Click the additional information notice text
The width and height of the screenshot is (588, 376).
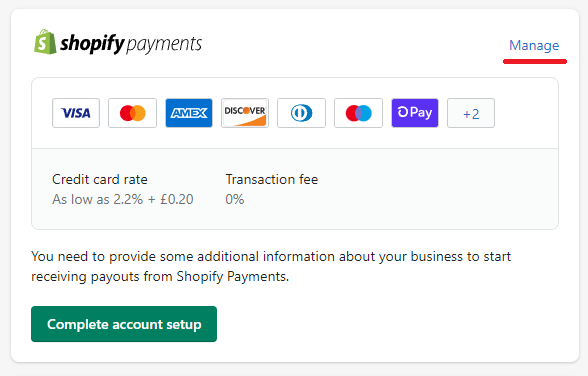(x=271, y=267)
